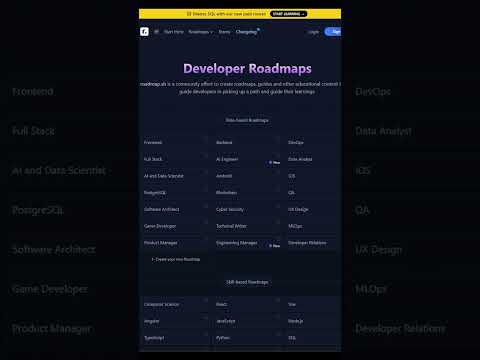Open the iOS roadmap card

pyautogui.click(x=313, y=176)
